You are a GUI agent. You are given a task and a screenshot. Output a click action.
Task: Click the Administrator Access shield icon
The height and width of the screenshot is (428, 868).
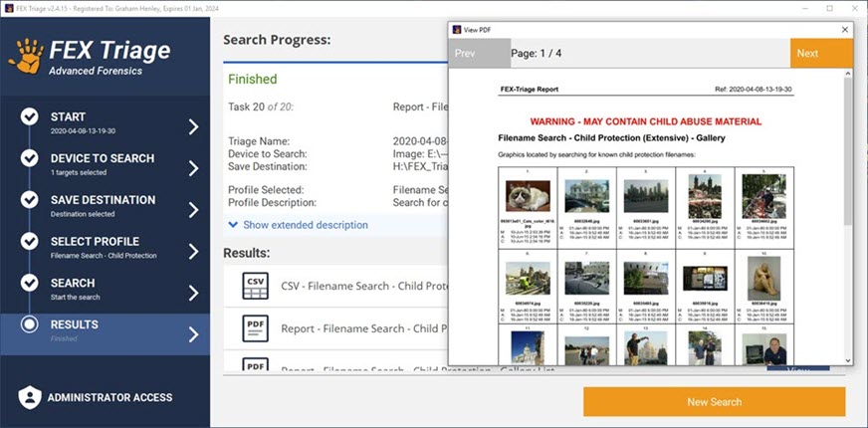[x=30, y=397]
